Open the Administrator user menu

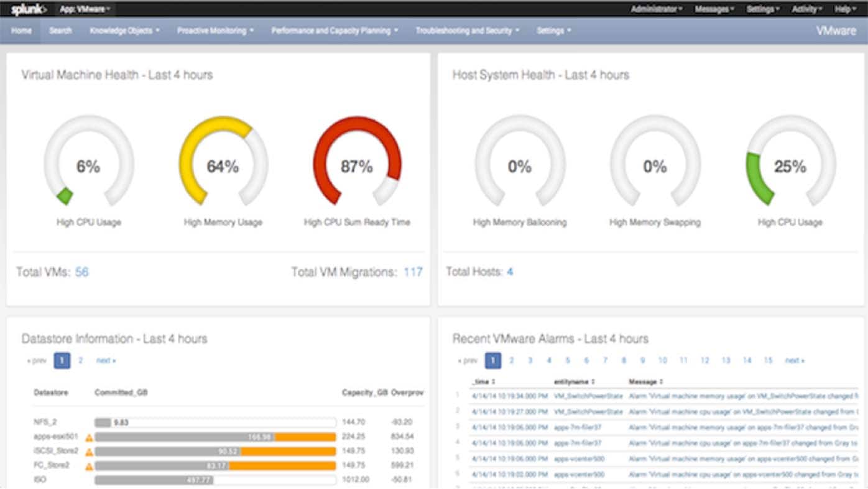coord(657,9)
